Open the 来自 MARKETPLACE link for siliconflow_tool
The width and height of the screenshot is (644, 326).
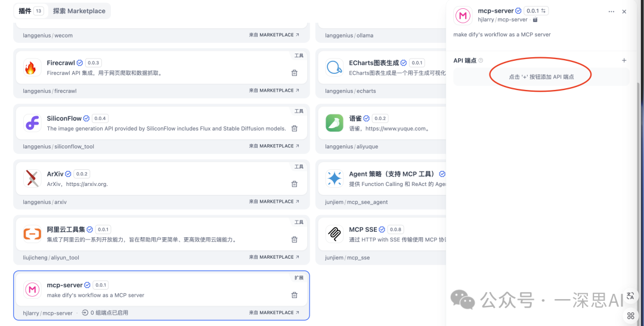click(274, 146)
